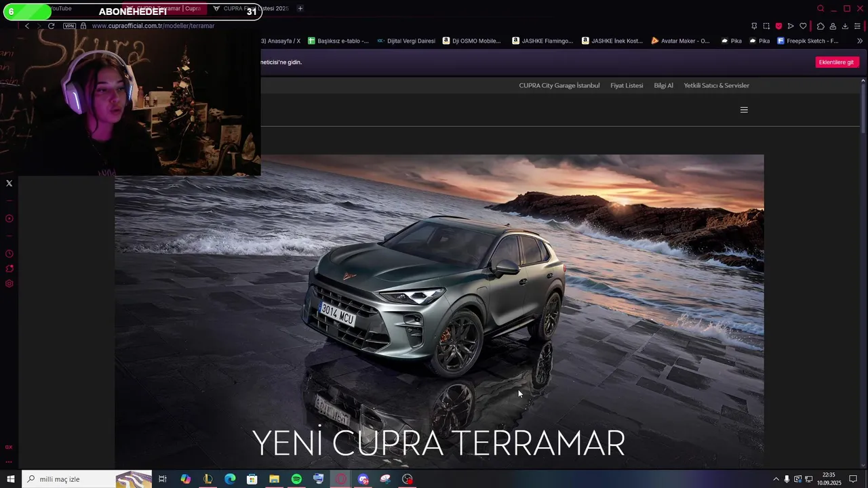
Task: Open the easy setup menu lines icon
Action: (857, 26)
